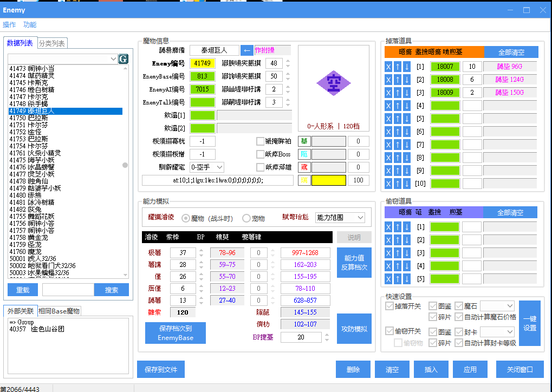Adjust the BP stepper beside value 20
The image size is (552, 392).
pos(327,337)
